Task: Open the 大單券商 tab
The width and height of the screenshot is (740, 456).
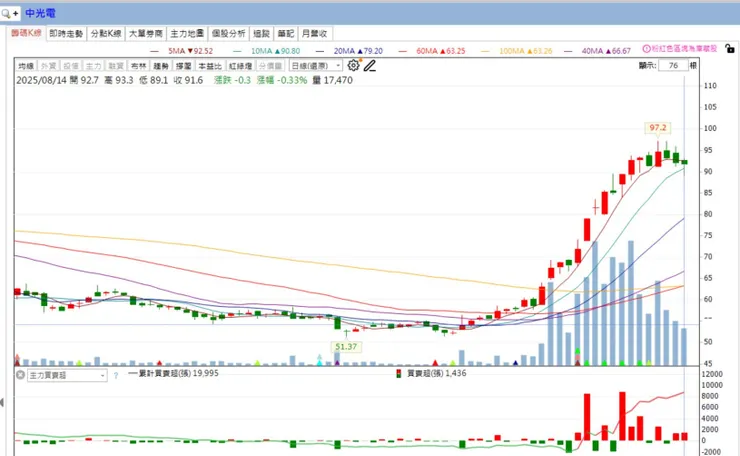Action: point(146,34)
